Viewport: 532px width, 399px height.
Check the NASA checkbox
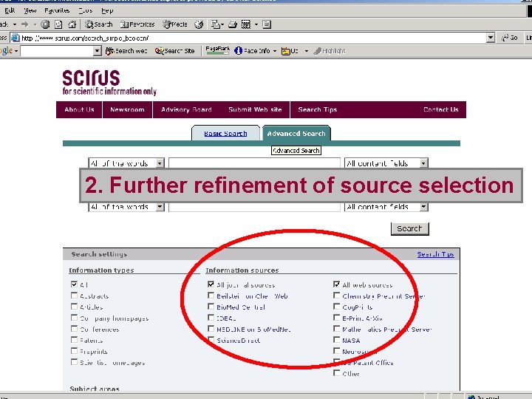(337, 340)
